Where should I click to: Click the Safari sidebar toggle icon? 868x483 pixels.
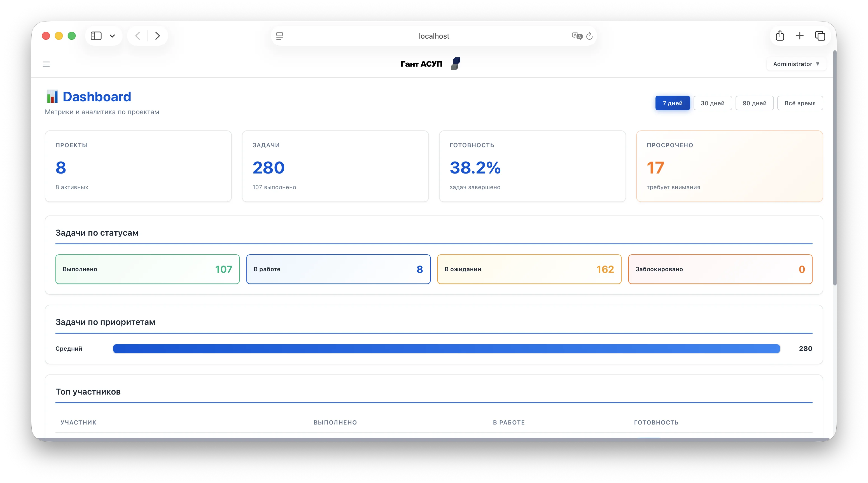96,36
